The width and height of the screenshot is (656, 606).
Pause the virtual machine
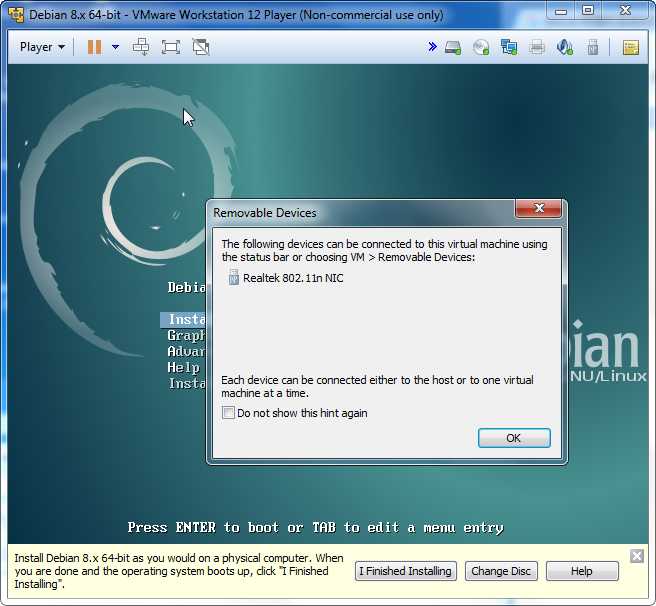pos(95,47)
